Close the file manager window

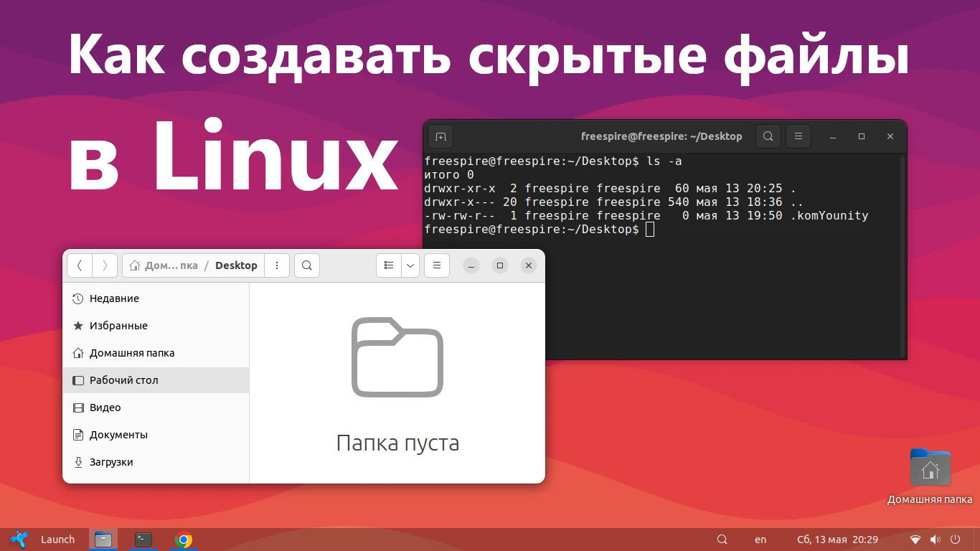(x=529, y=265)
